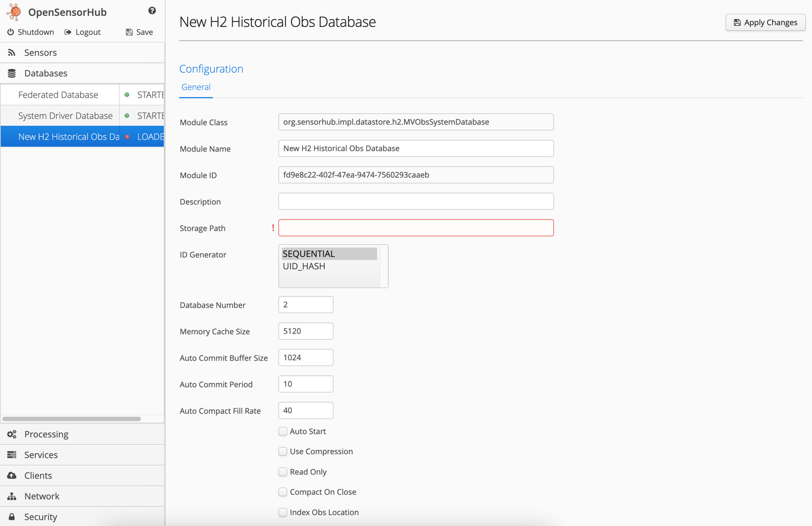Viewport: 812px width, 526px height.
Task: Click the Apply Changes button
Action: (x=765, y=23)
